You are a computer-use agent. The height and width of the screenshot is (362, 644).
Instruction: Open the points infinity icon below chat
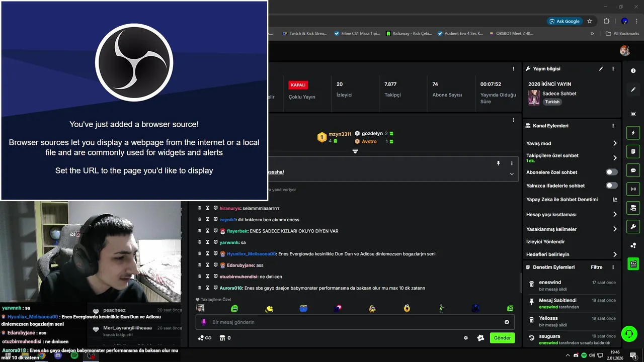pos(204,338)
